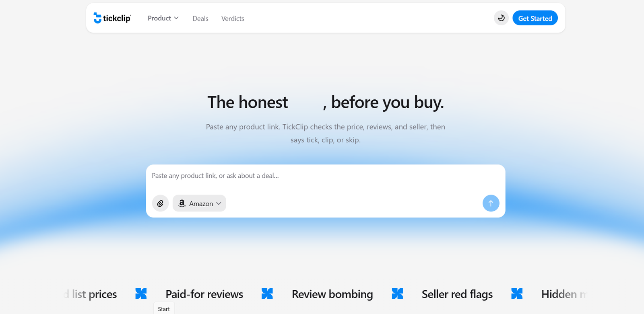This screenshot has height=314, width=644.
Task: Open the Amazon store selector dropdown
Action: 199,203
